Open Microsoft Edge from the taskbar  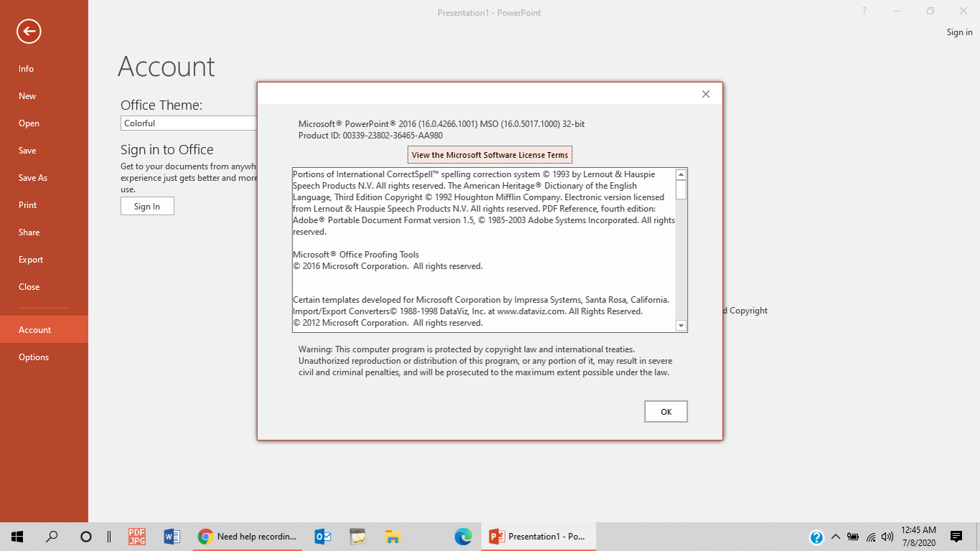click(x=463, y=537)
